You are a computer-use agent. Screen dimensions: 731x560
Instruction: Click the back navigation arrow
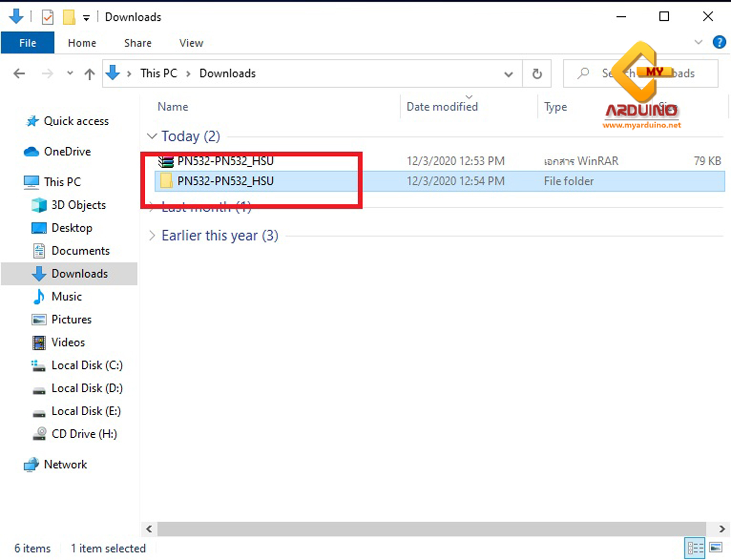point(19,74)
